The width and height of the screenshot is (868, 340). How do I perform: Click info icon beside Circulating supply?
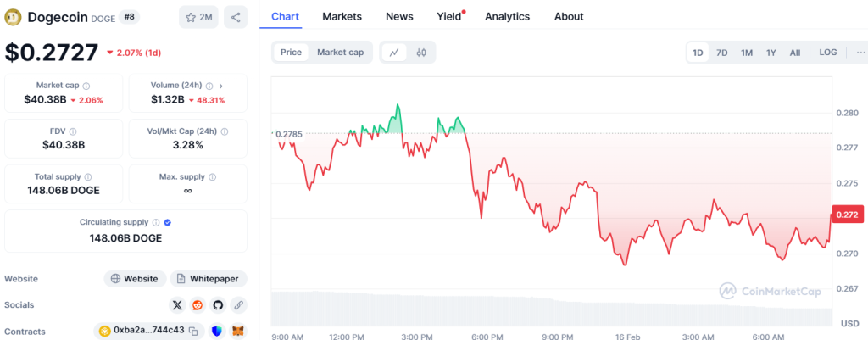click(x=156, y=223)
